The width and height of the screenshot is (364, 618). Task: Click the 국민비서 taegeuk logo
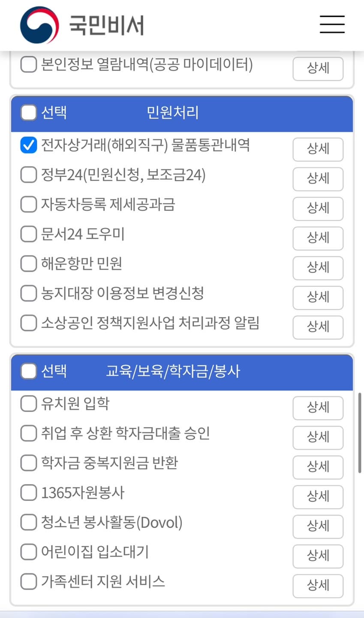point(39,24)
